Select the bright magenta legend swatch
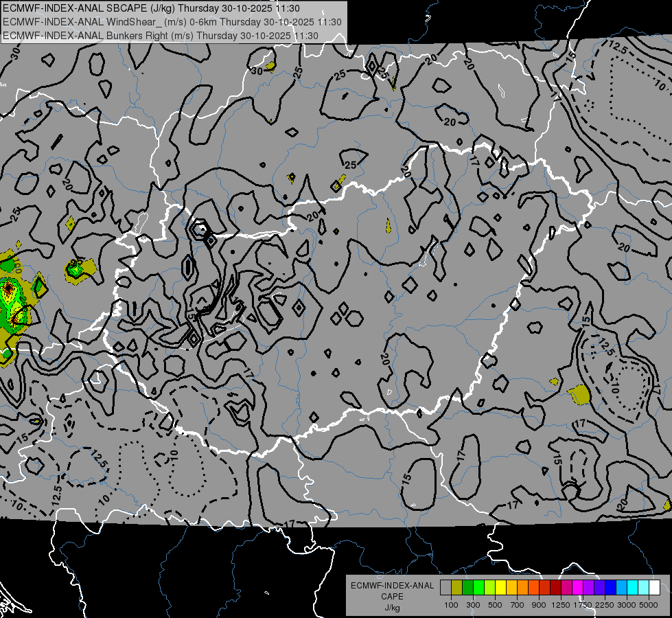Image resolution: width=672 pixels, height=618 pixels. point(578,588)
